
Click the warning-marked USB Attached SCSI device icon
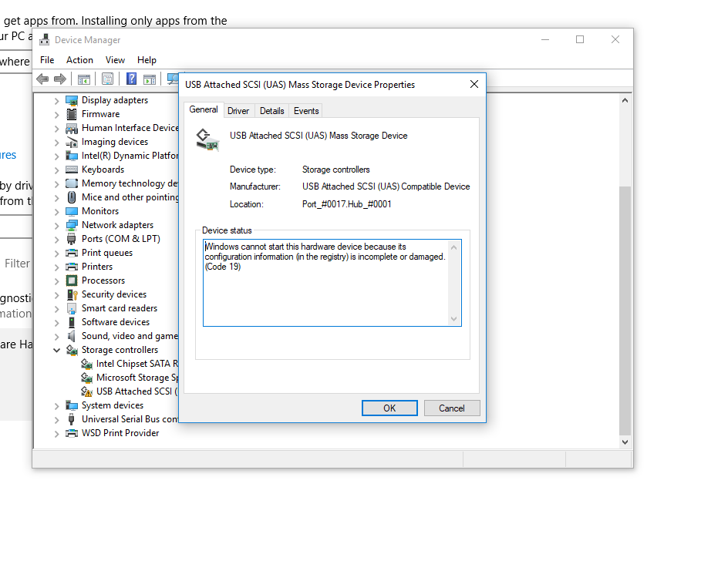pos(87,391)
